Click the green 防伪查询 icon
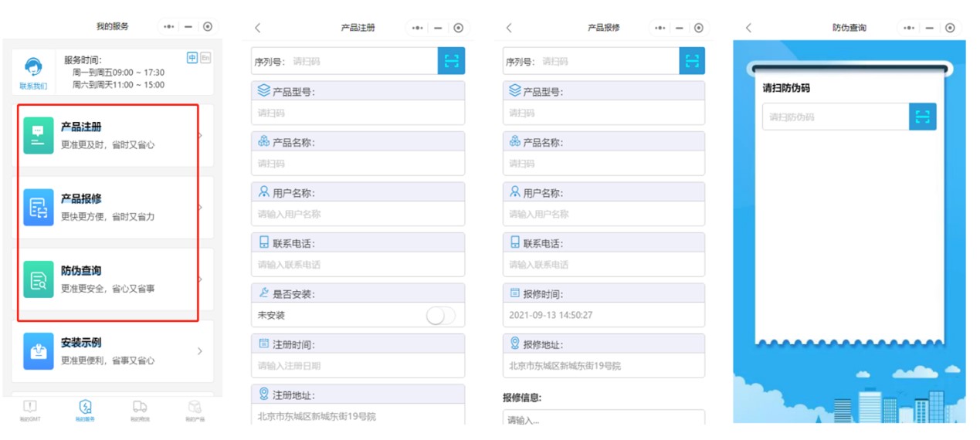 click(x=39, y=279)
